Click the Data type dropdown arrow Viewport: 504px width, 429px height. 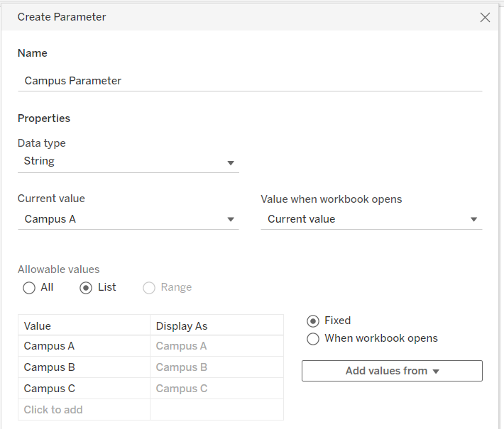231,163
